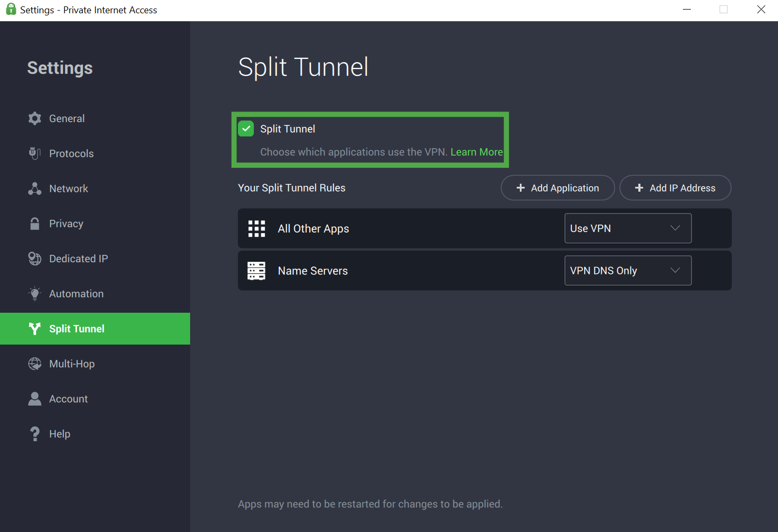Click the Dedicated IP globe icon
This screenshot has height=532, width=778.
35,259
